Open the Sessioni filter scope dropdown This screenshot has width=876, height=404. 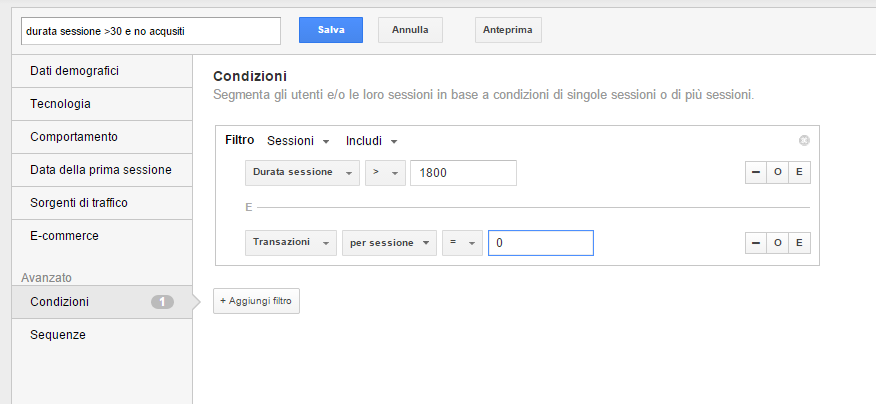coord(298,141)
